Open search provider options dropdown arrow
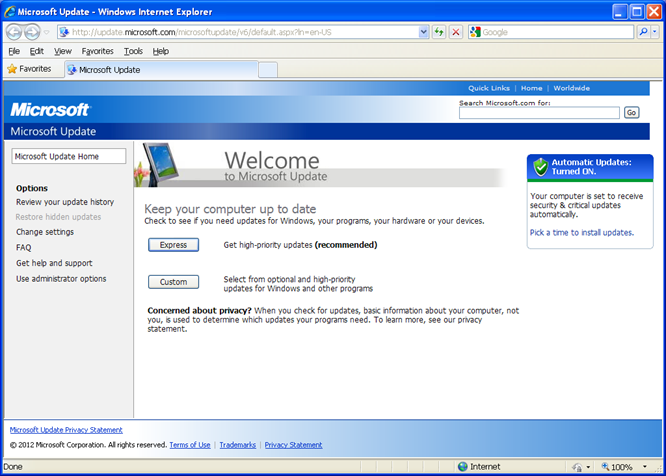 656,32
